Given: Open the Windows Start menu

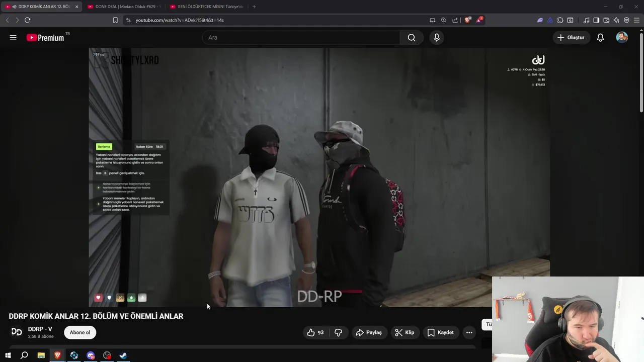Looking at the screenshot, I should [8, 355].
